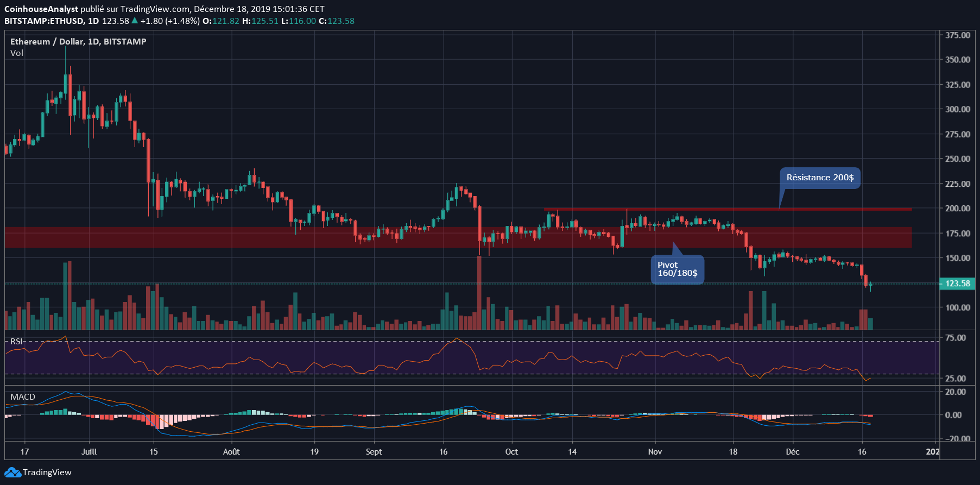
Task: Click the 100.00 price axis label
Action: (958, 307)
